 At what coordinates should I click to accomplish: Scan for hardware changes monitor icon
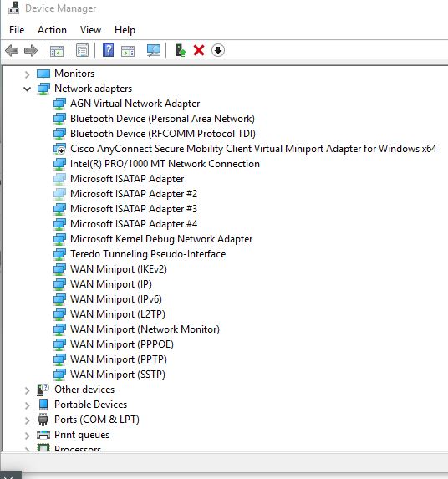point(154,50)
